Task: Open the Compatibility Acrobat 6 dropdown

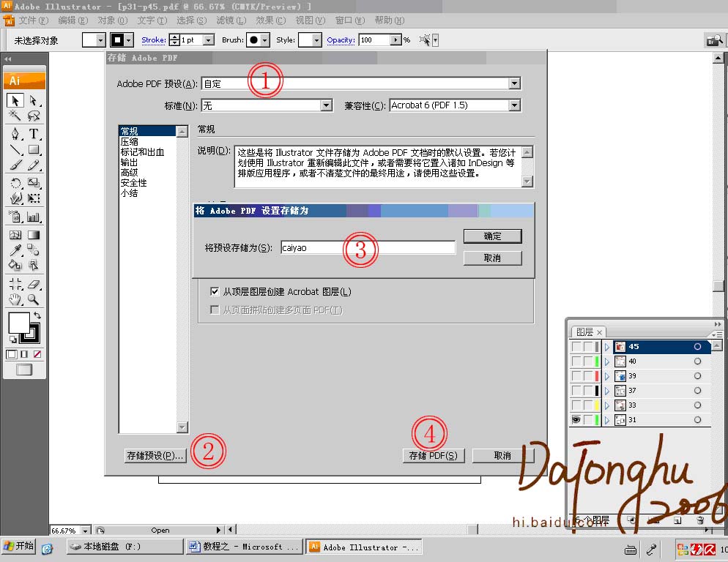Action: 514,105
